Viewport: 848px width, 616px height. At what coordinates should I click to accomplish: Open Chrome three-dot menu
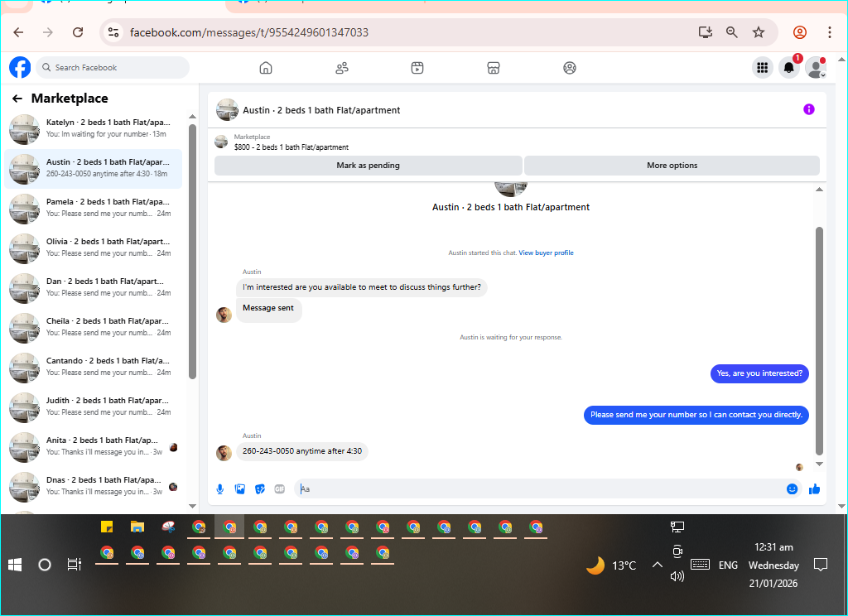pyautogui.click(x=829, y=32)
